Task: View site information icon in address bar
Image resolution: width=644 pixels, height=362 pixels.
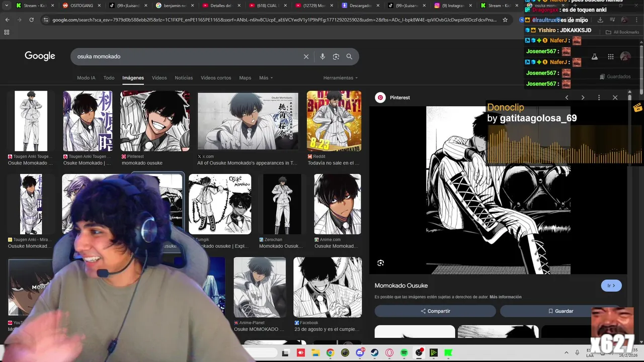Action: pyautogui.click(x=46, y=20)
